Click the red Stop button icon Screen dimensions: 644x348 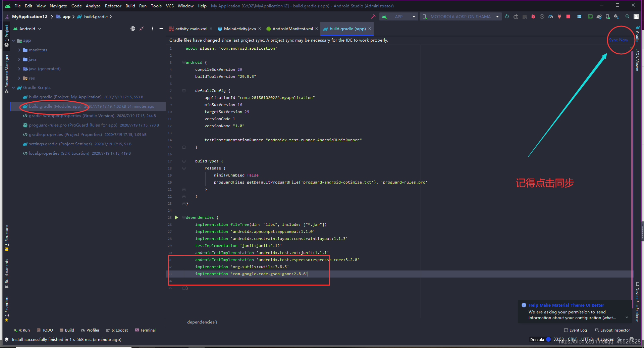568,16
